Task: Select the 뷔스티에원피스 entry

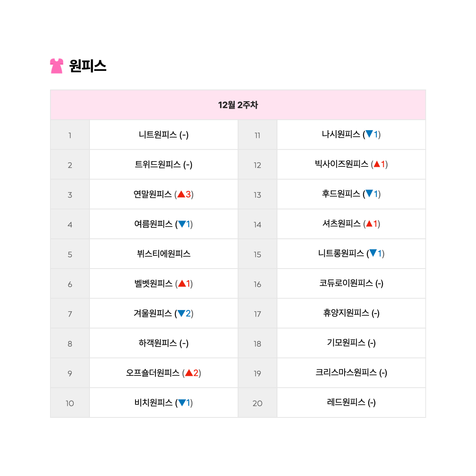Action: (164, 254)
